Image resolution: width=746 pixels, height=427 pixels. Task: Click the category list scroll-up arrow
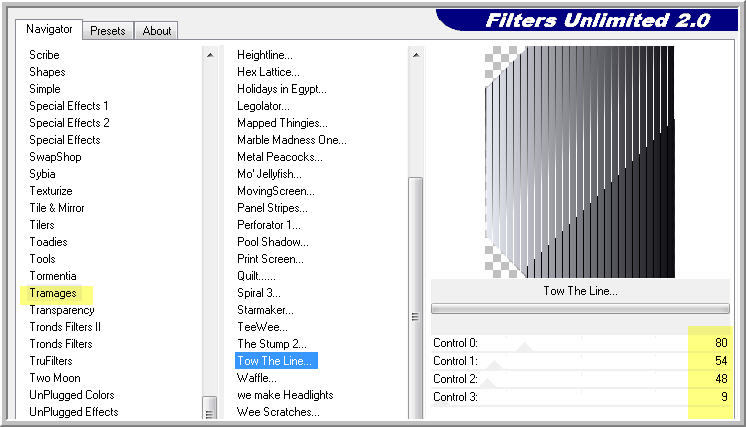pos(210,55)
